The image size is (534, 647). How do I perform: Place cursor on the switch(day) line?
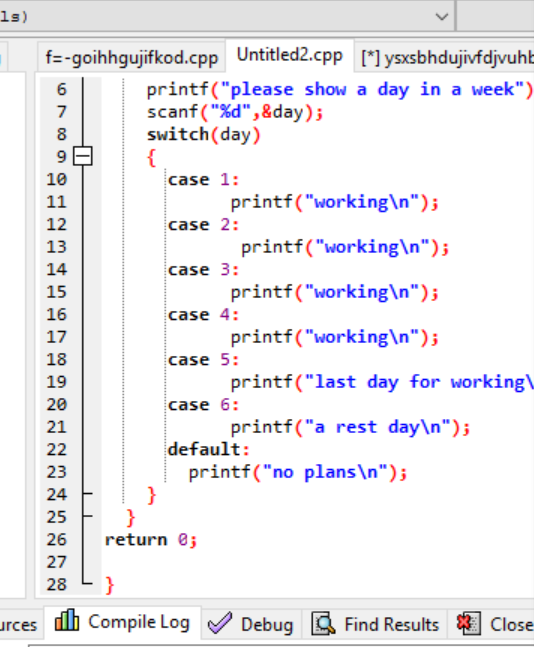[x=204, y=135]
